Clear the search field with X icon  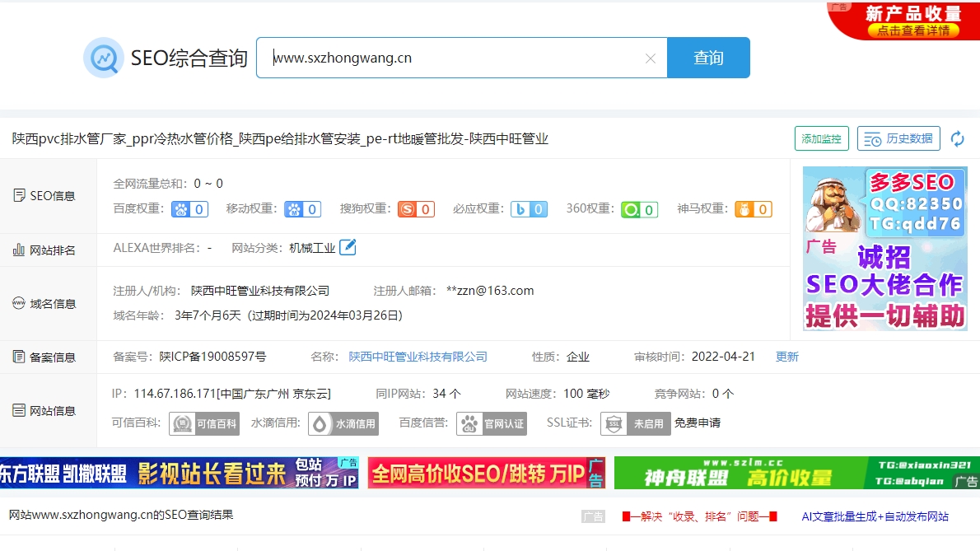coord(650,58)
